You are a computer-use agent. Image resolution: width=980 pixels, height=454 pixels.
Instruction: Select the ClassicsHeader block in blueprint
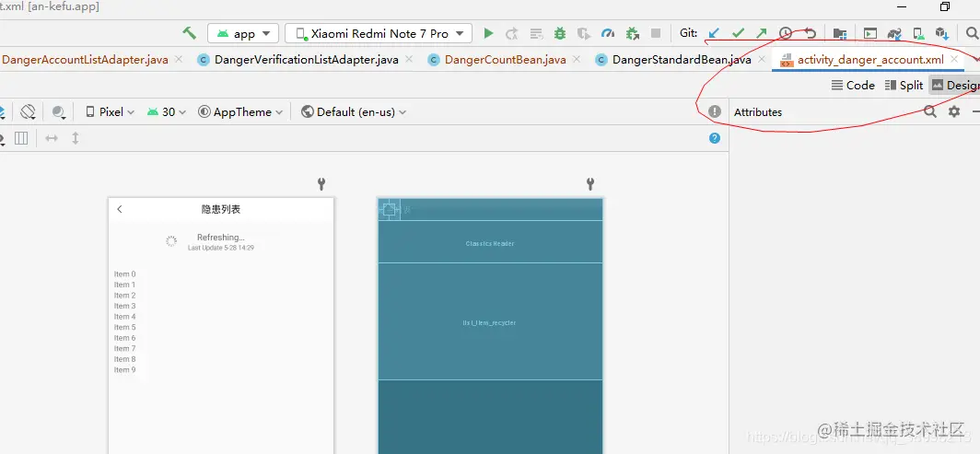pyautogui.click(x=490, y=241)
